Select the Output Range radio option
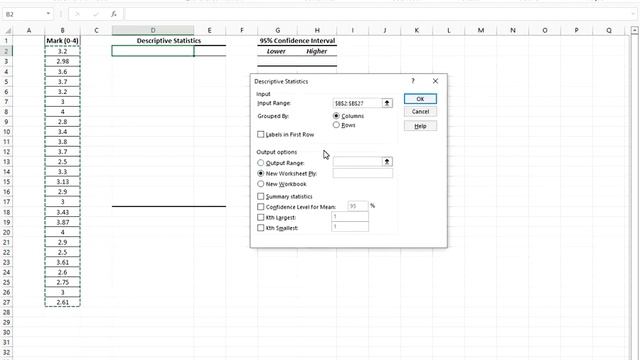Image resolution: width=640 pixels, height=360 pixels. (x=260, y=163)
